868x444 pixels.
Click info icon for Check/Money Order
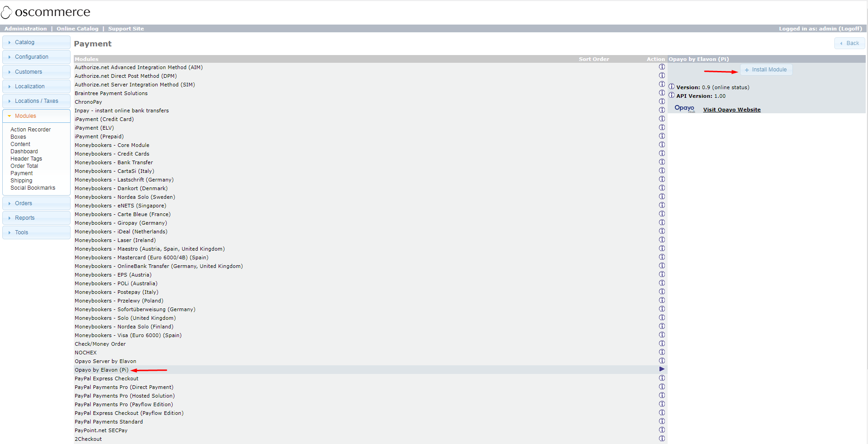(x=662, y=343)
